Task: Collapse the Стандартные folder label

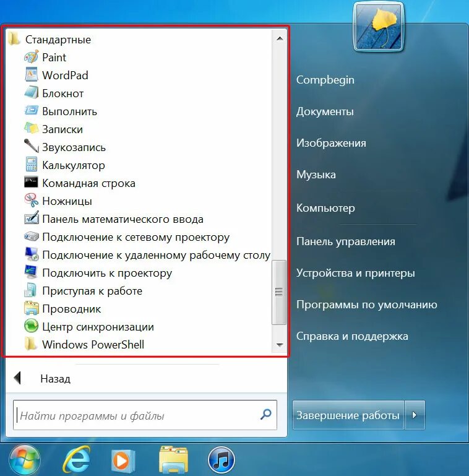Action: tap(58, 40)
